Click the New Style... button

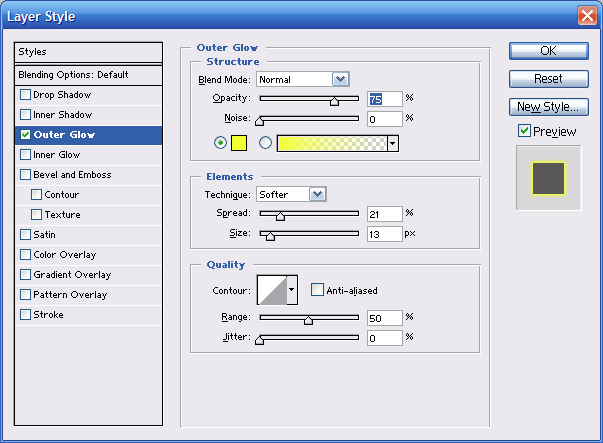(549, 107)
